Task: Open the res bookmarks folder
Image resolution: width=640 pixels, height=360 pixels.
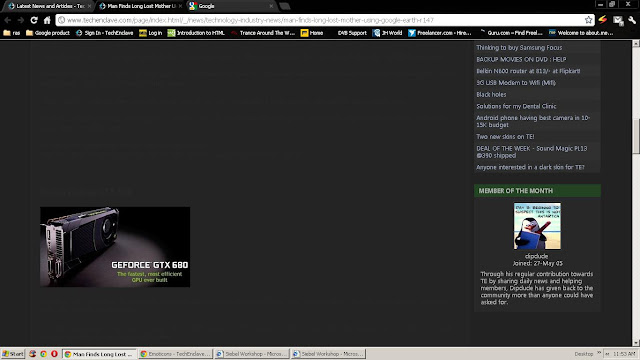Action: [11, 33]
